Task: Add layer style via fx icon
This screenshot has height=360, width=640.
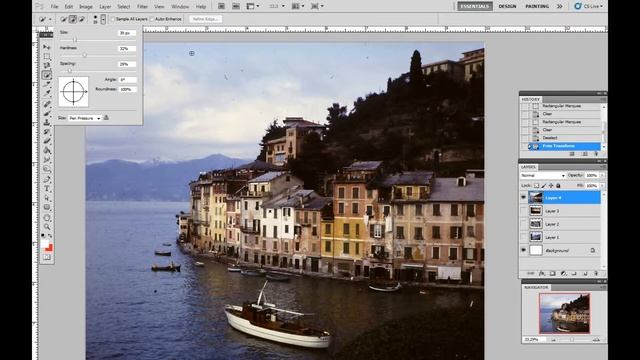Action: click(x=542, y=273)
